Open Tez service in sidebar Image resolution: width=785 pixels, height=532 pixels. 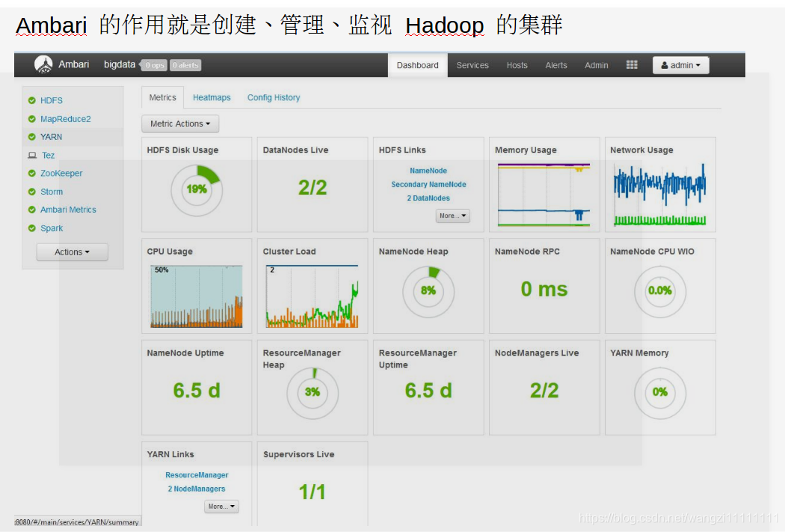[x=48, y=155]
